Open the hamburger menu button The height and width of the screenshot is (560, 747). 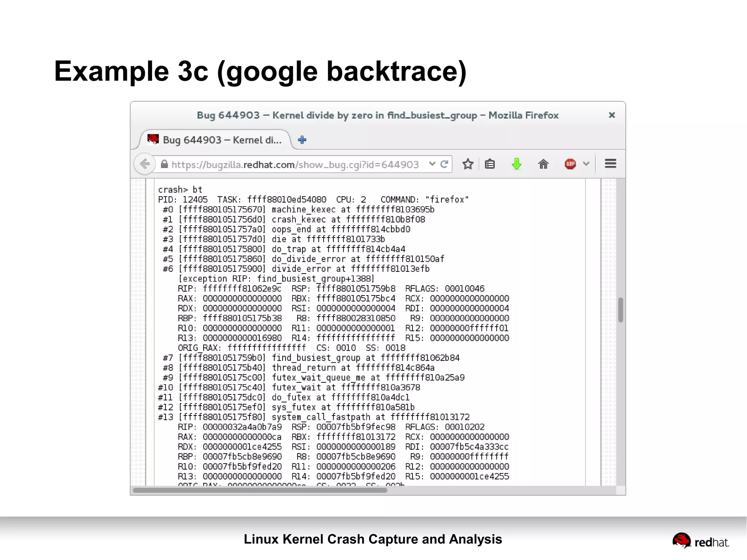[x=610, y=164]
